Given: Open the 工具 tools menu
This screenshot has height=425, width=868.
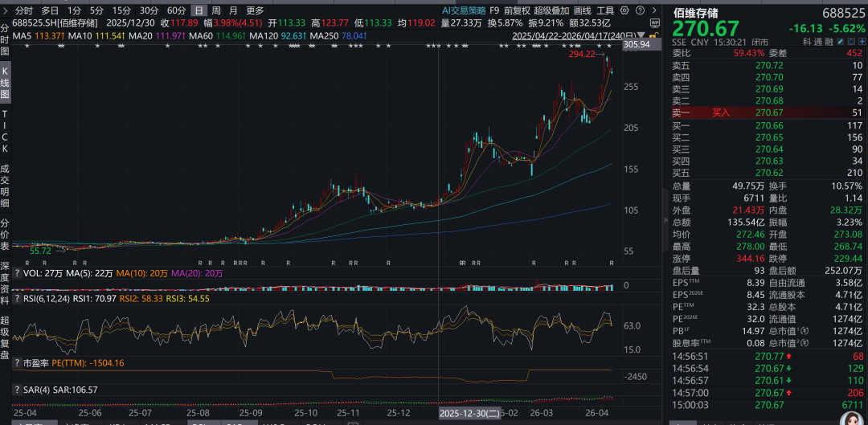Looking at the screenshot, I should tap(605, 10).
